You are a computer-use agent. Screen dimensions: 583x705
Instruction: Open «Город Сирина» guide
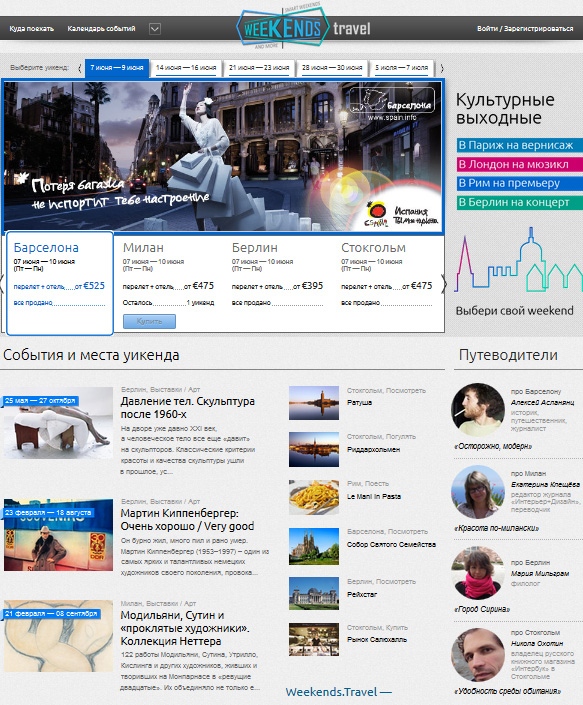482,610
